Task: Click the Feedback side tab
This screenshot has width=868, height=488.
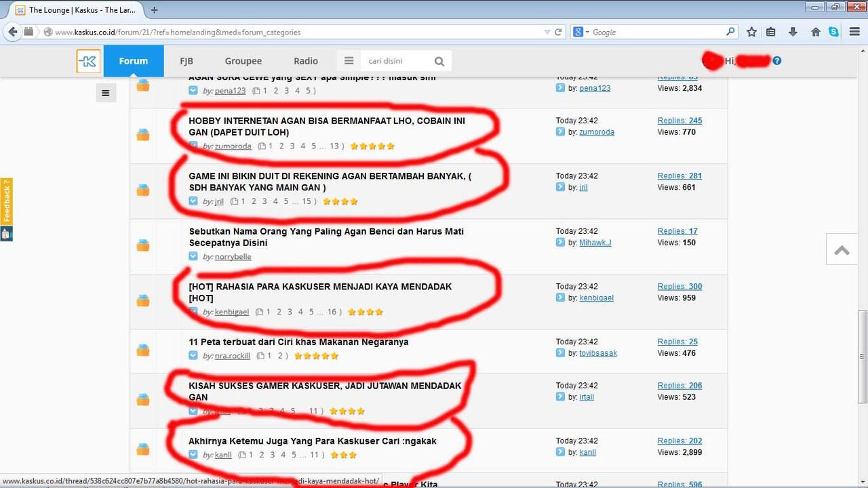Action: pyautogui.click(x=6, y=201)
